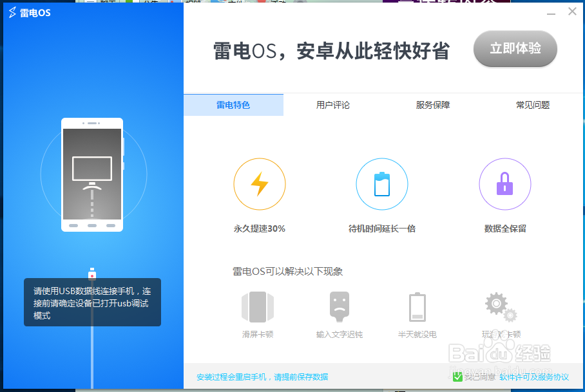Switch to the 雷电特色 tab
This screenshot has width=585, height=392.
click(x=234, y=105)
